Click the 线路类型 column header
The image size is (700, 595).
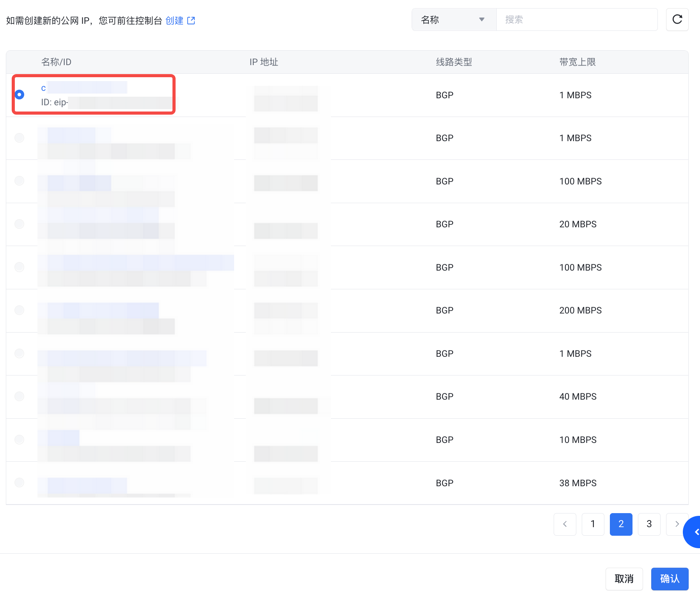454,62
